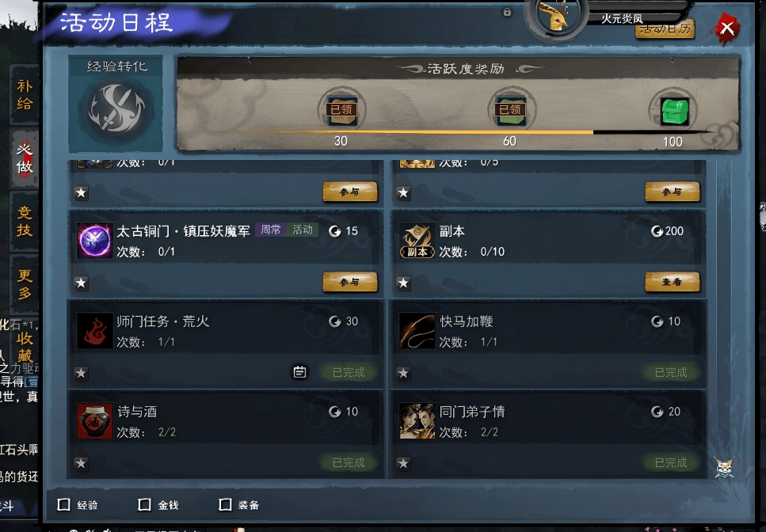Screen dimensions: 766x532
Task: Claim the green treasure chest at 100
Action: click(x=674, y=111)
